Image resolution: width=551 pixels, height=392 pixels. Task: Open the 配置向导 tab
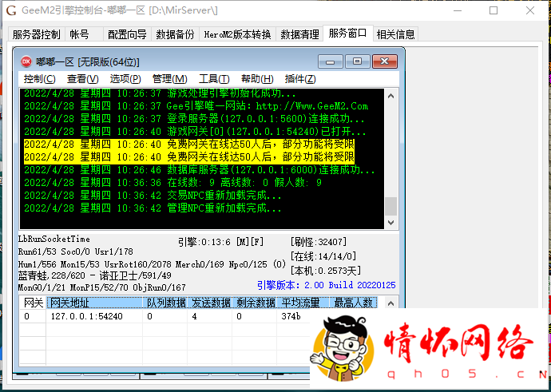point(127,34)
